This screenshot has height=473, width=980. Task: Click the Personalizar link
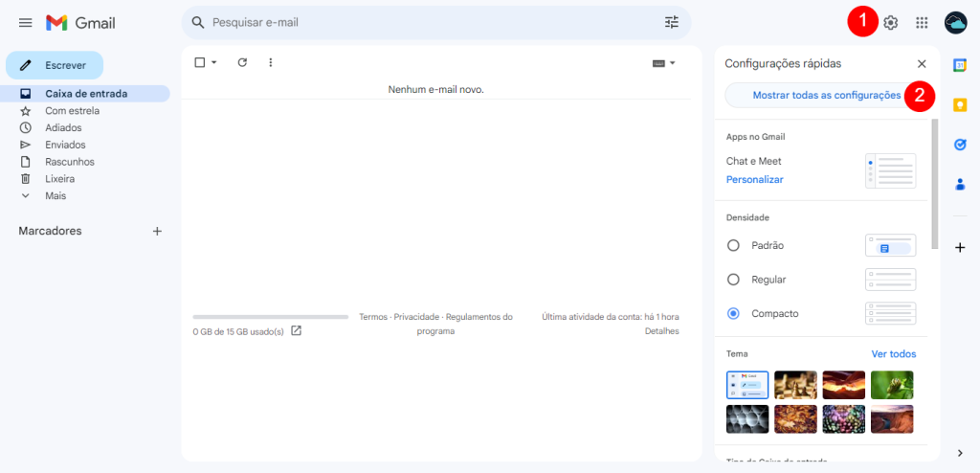click(754, 180)
